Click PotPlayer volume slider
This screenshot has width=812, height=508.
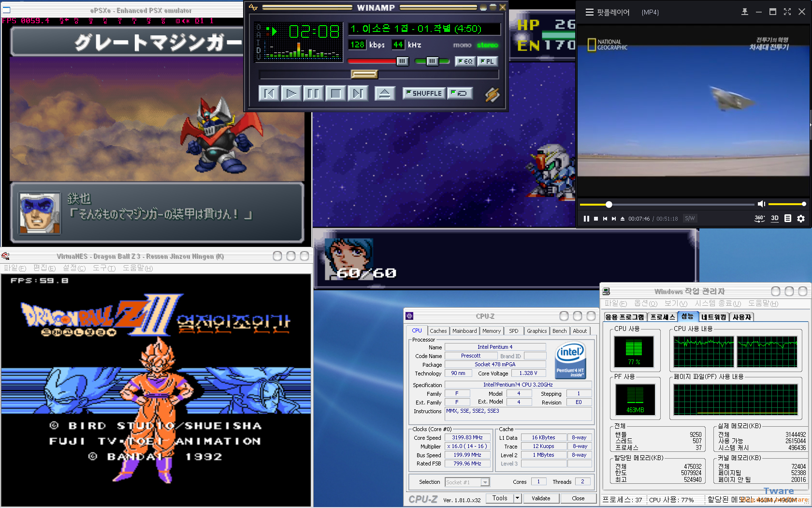pos(786,204)
